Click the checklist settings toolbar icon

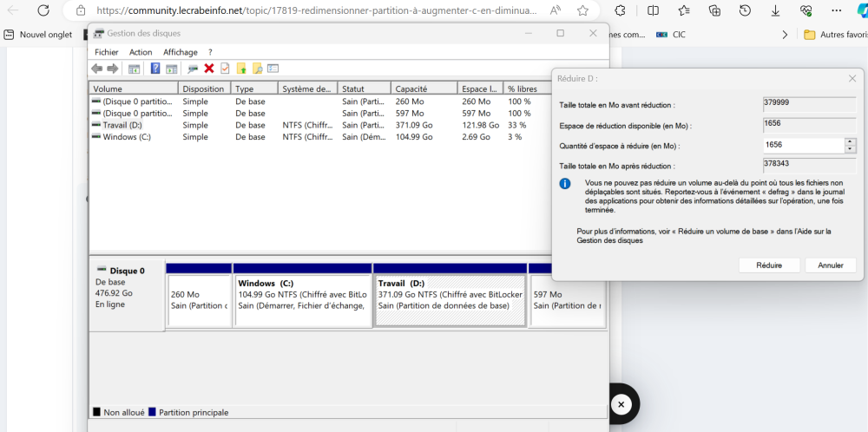pyautogui.click(x=273, y=69)
